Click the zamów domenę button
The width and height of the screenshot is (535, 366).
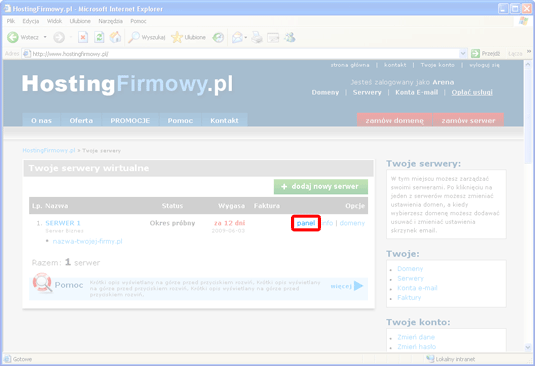click(x=394, y=120)
